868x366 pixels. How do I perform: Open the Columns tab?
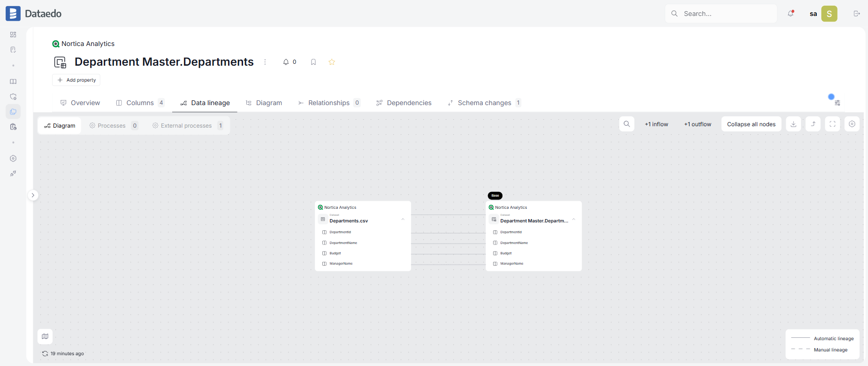(x=140, y=103)
